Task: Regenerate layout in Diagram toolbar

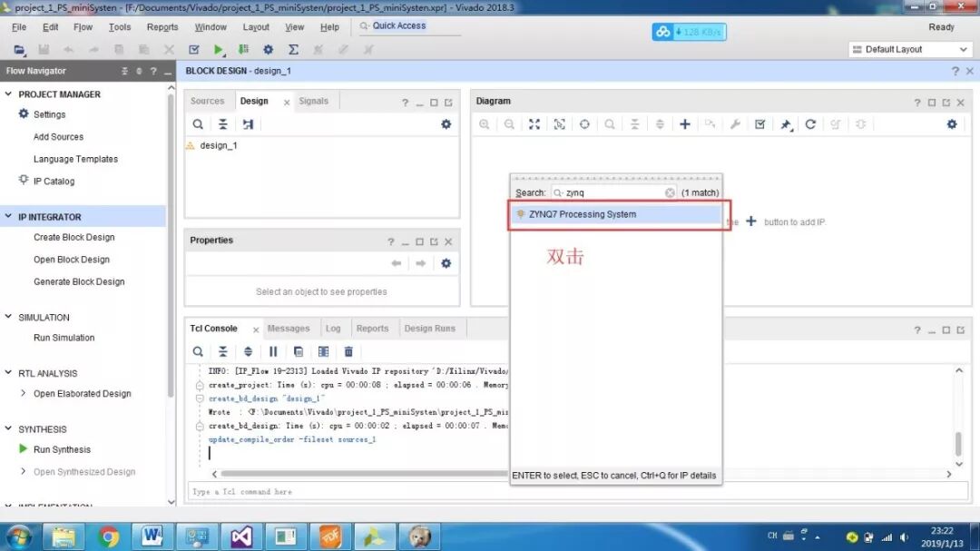Action: click(x=810, y=123)
